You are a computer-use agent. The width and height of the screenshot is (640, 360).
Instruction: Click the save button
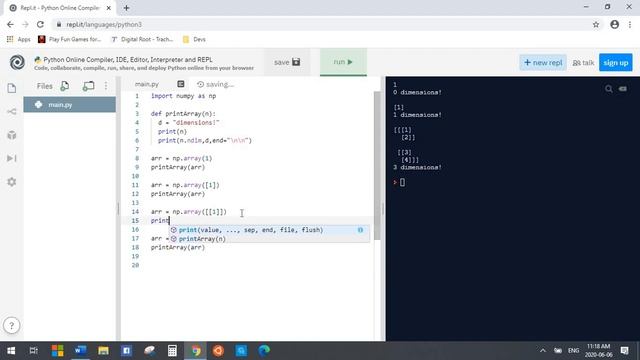click(x=287, y=62)
